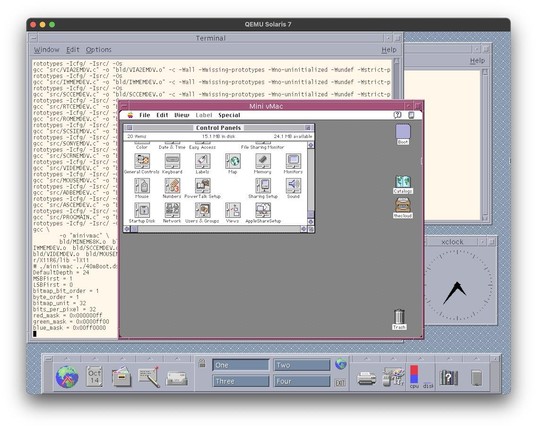The height and width of the screenshot is (429, 537).
Task: Select the Sound control panel icon
Action: pos(293,186)
